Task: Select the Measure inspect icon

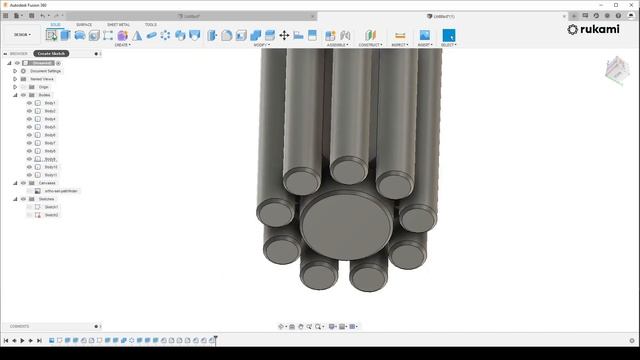Action: 400,36
